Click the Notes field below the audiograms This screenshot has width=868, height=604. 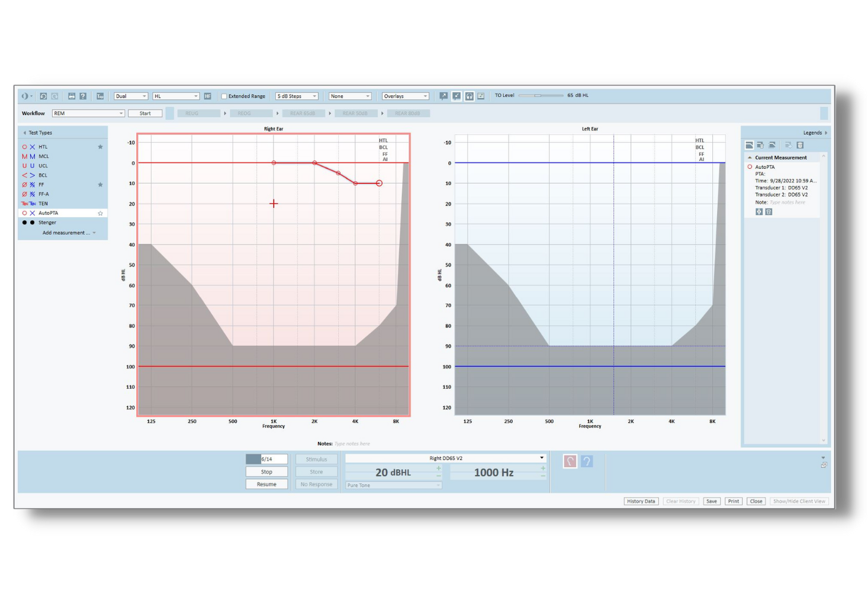pos(353,443)
